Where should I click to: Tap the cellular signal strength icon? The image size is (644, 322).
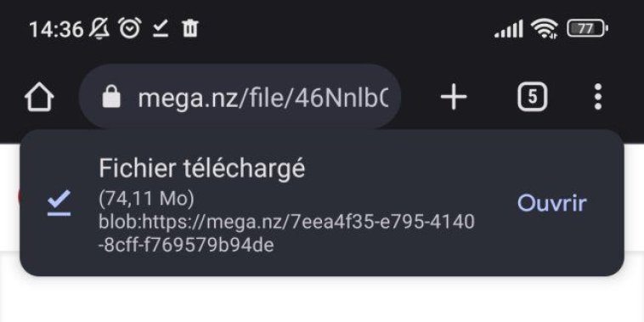point(508,29)
